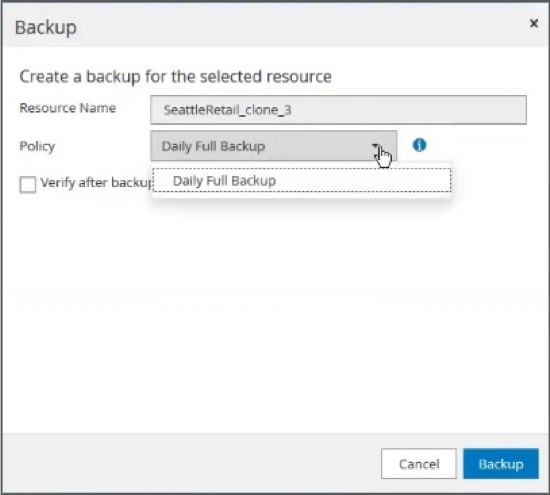The width and height of the screenshot is (550, 495).
Task: Enable the Verify after backup checkbox
Action: pos(28,184)
